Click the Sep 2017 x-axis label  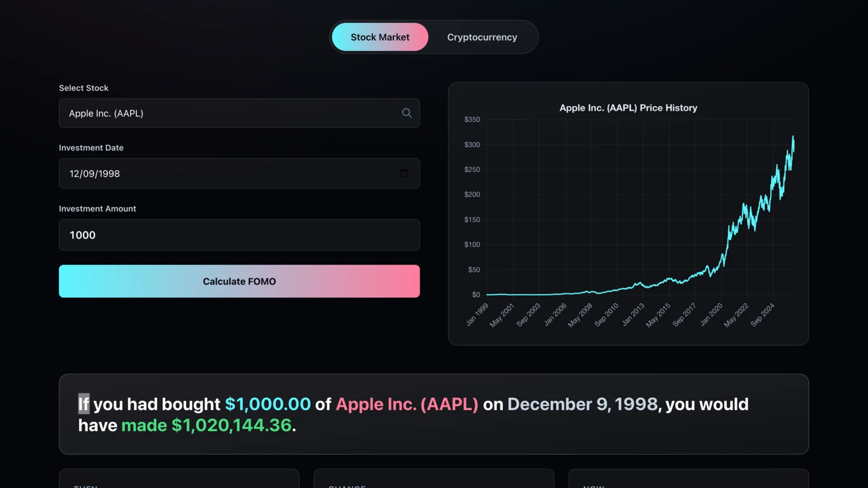click(x=685, y=315)
